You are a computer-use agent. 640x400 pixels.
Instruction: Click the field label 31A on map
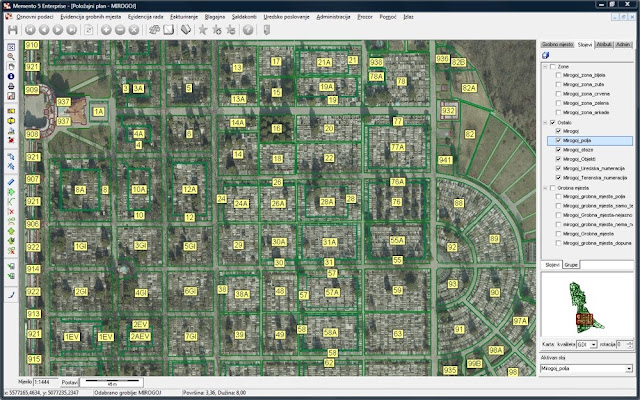[329, 242]
